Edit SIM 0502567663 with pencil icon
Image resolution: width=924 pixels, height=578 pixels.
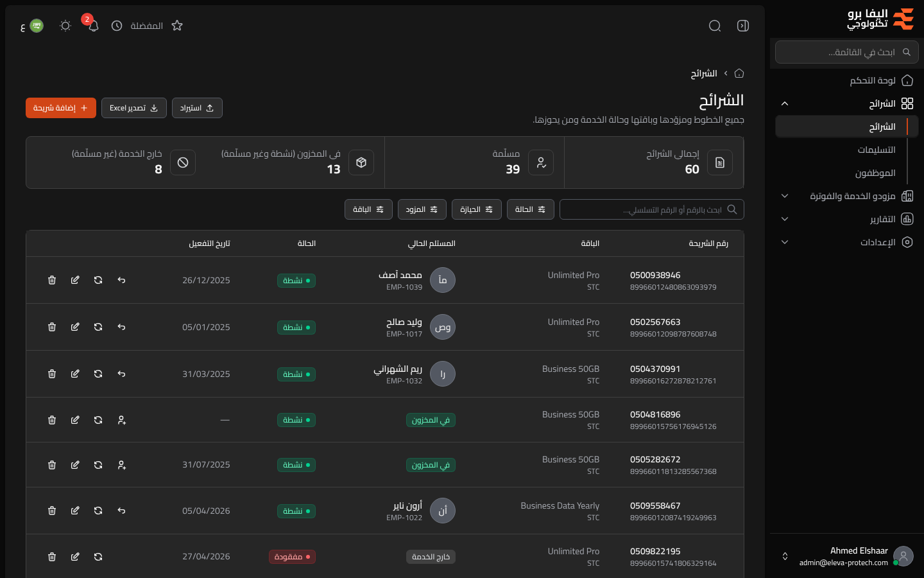(x=75, y=327)
